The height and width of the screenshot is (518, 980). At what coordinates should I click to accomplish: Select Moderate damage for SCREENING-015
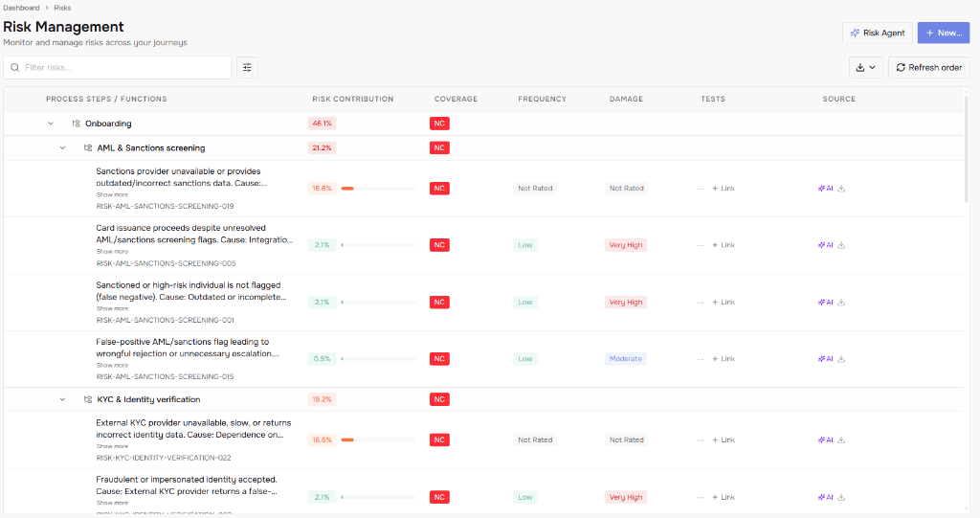626,359
